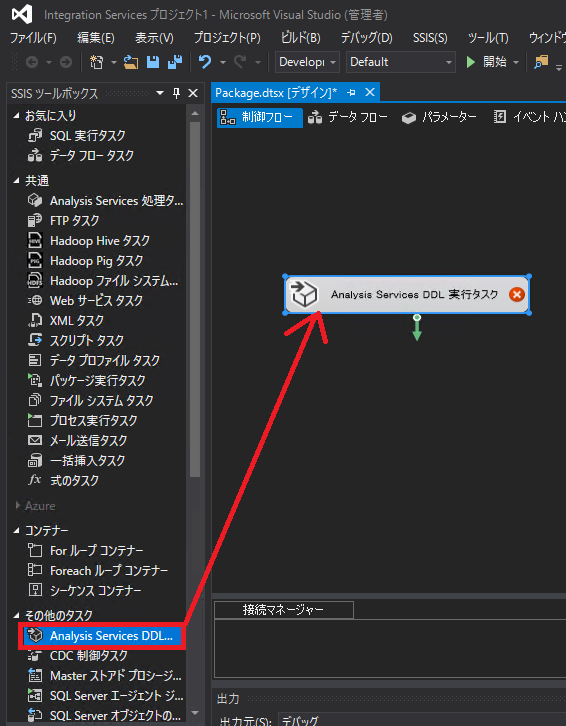This screenshot has width=566, height=726.
Task: Open the 編集(E) menu
Action: [x=96, y=38]
